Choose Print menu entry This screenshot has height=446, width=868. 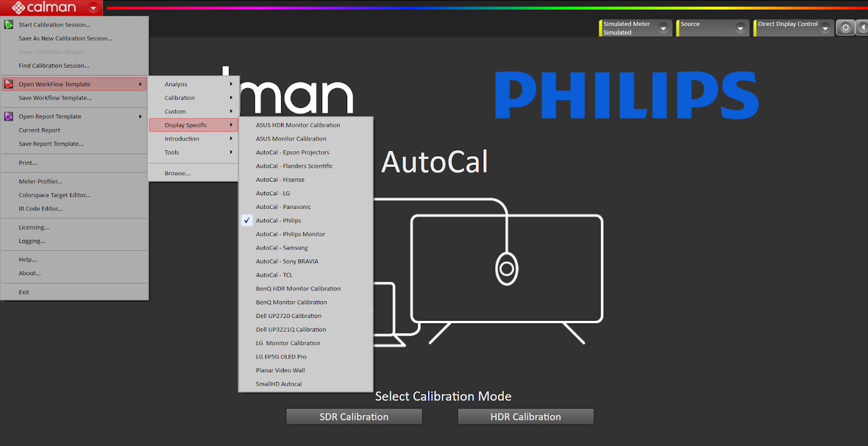[x=74, y=162]
